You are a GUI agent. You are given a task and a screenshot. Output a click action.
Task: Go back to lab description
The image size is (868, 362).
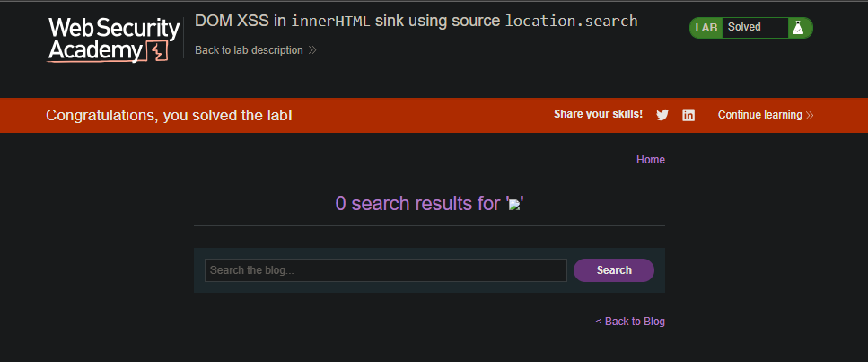pos(250,50)
